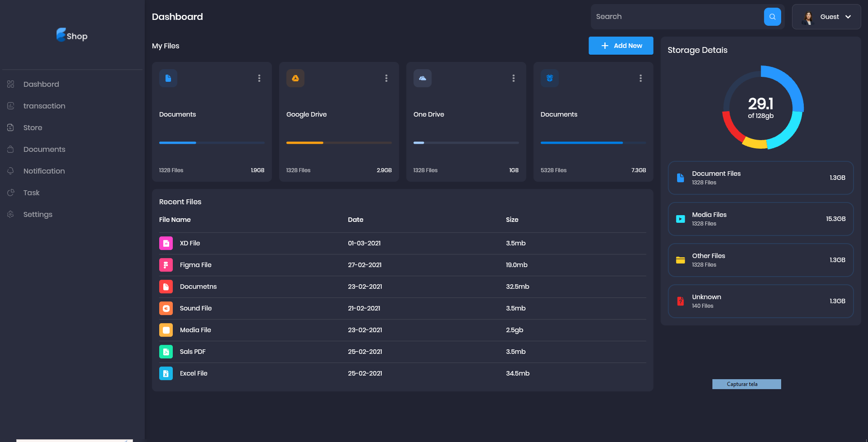Select the One Drive cloud icon
Image resolution: width=868 pixels, height=442 pixels.
tap(422, 78)
